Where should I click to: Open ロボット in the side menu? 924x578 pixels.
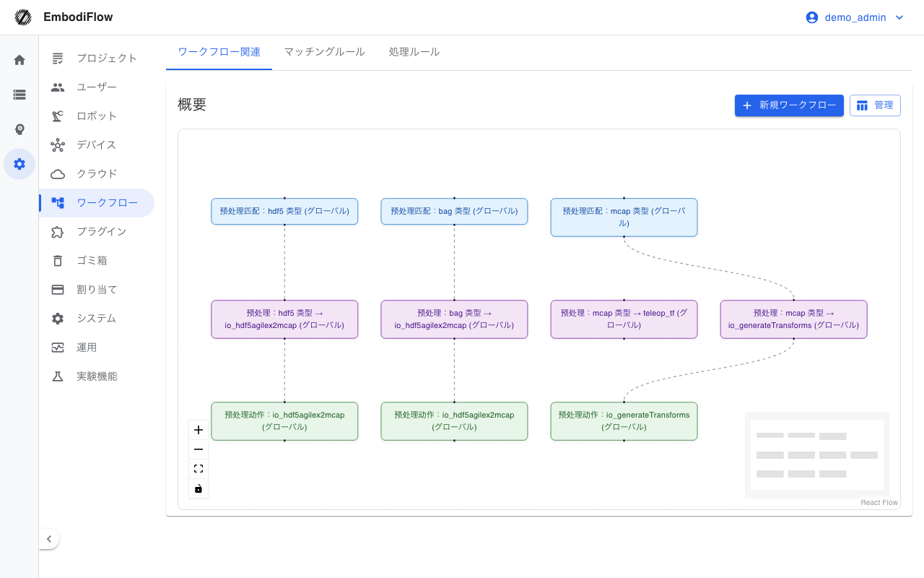[97, 116]
